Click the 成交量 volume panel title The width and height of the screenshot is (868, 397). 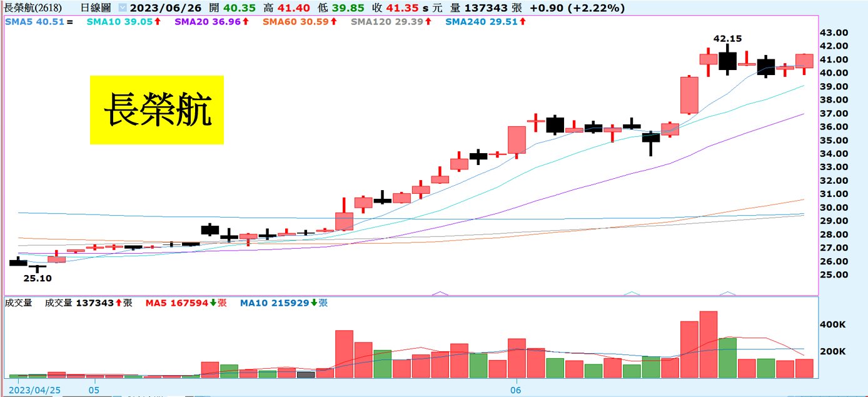(18, 303)
